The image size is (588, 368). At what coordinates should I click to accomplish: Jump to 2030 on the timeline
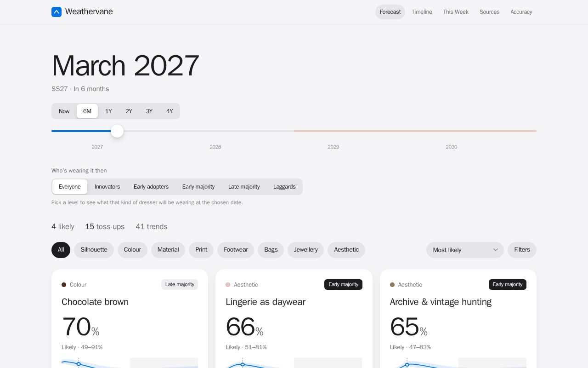pyautogui.click(x=452, y=147)
